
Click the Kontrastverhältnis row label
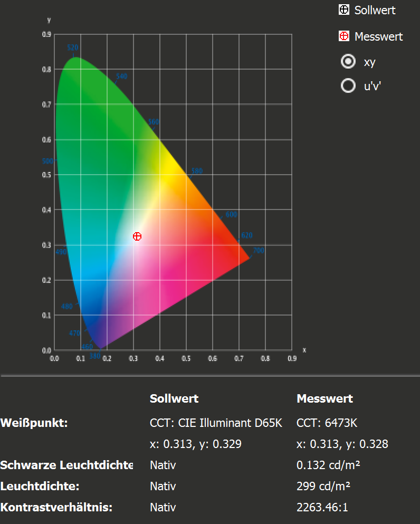click(x=56, y=508)
